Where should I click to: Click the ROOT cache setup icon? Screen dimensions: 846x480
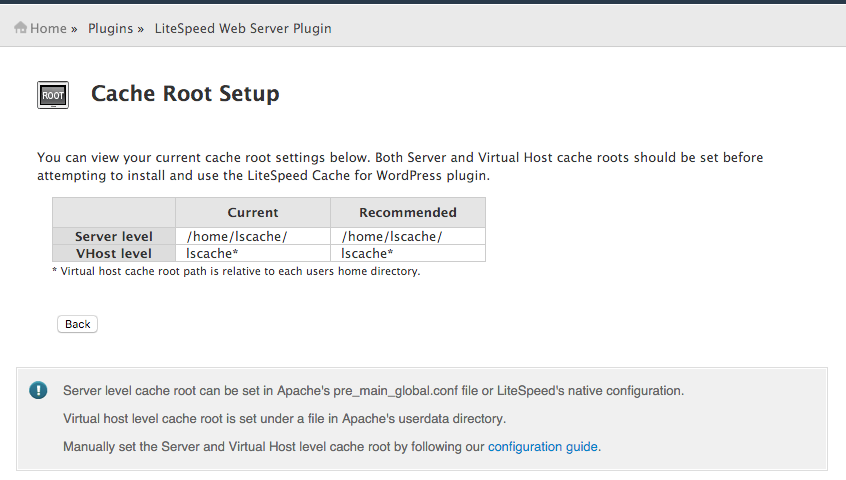[53, 95]
